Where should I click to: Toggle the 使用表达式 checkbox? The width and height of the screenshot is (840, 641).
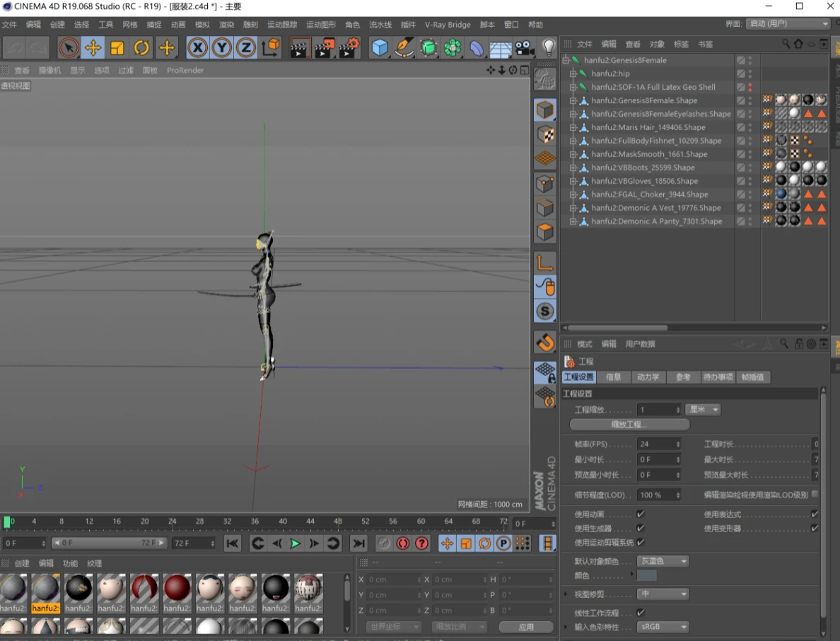815,514
